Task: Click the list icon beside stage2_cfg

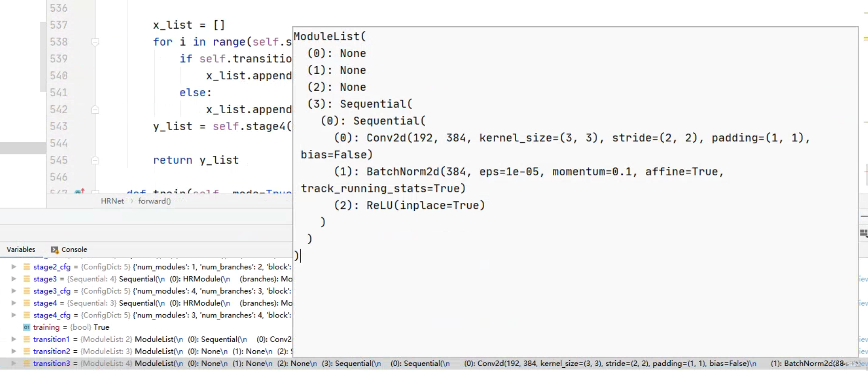Action: coord(27,267)
